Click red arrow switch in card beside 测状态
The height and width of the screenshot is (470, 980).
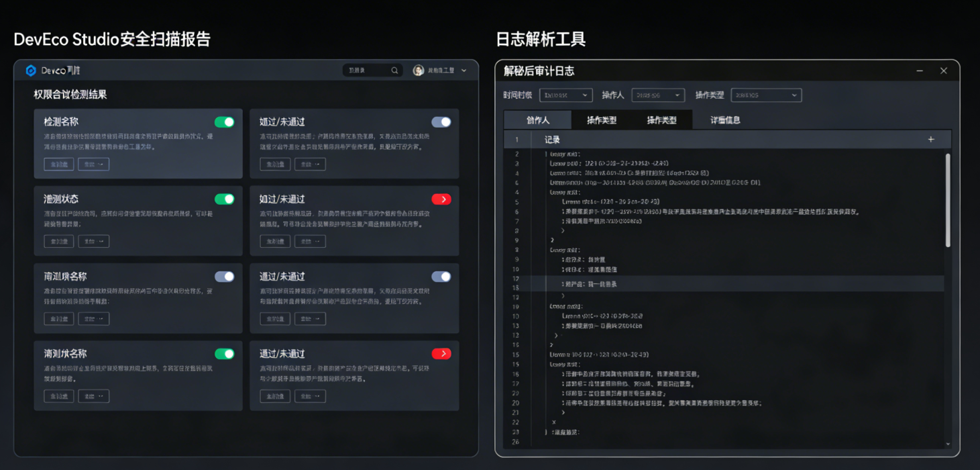pos(441,199)
